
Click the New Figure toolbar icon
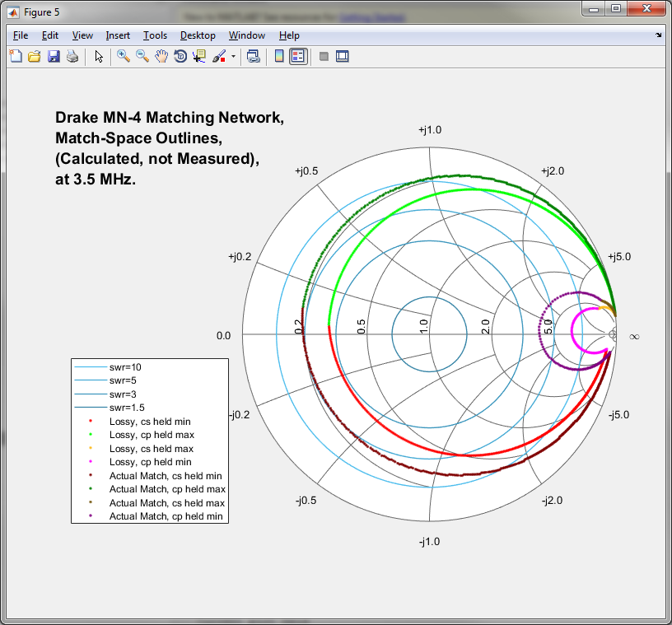(16, 56)
